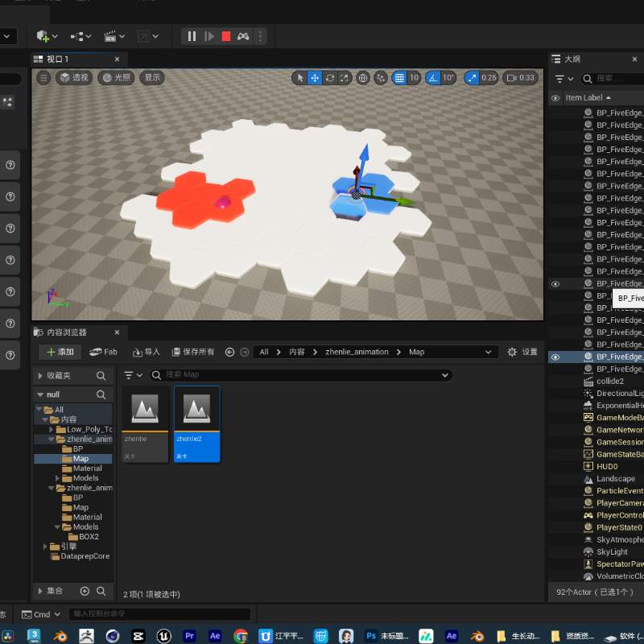The image size is (644, 644).
Task: Click 保存所有 save all button
Action: coord(192,352)
